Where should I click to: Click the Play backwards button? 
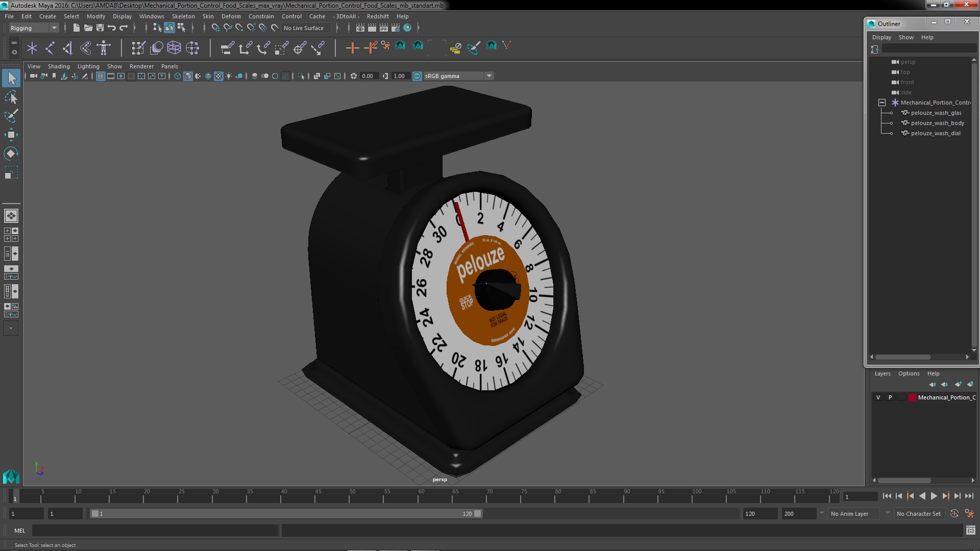pyautogui.click(x=922, y=496)
